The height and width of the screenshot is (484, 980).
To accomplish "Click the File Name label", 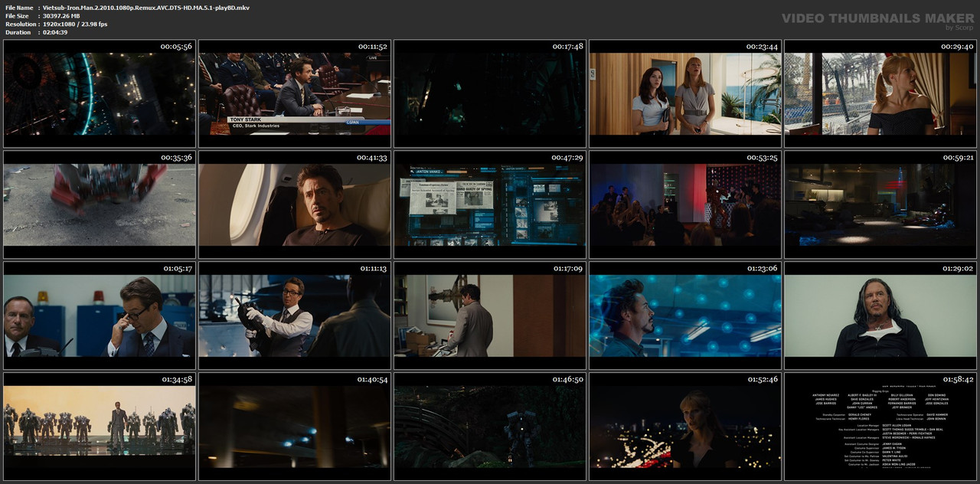I will pos(19,8).
